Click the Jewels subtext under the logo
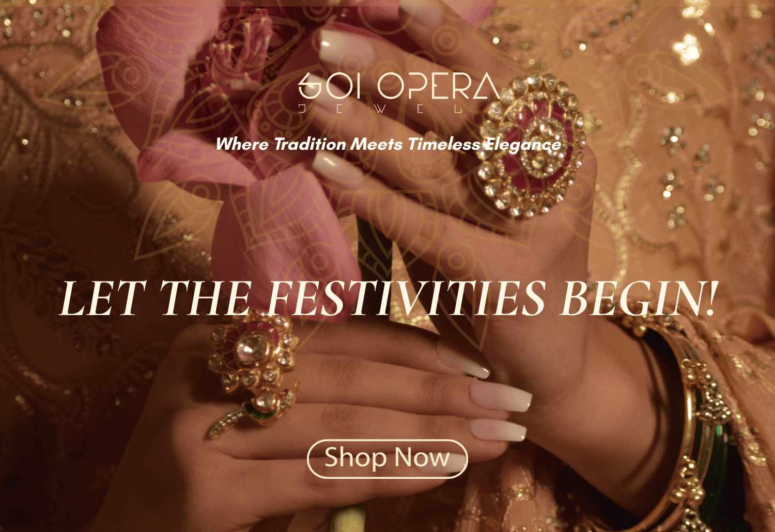 tap(399, 109)
